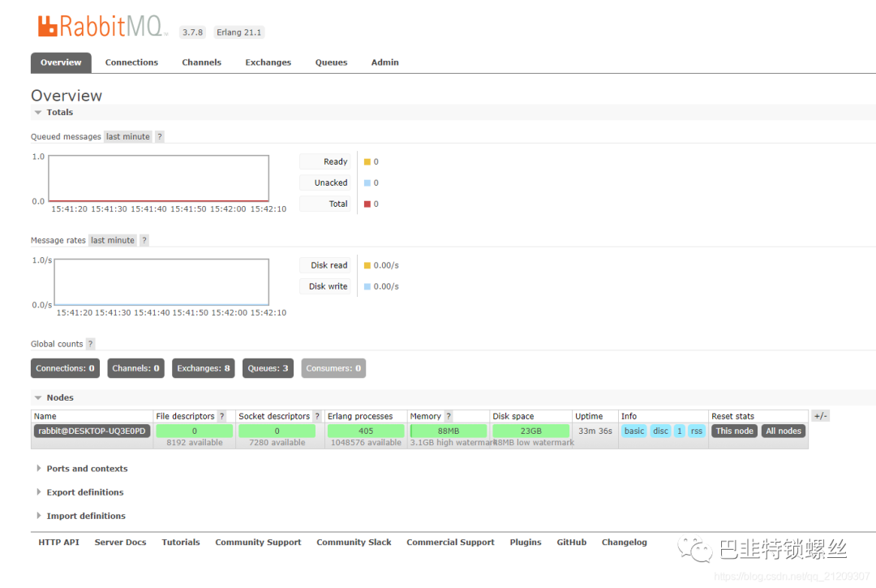Click the 3.7.8 version badge

click(x=193, y=32)
